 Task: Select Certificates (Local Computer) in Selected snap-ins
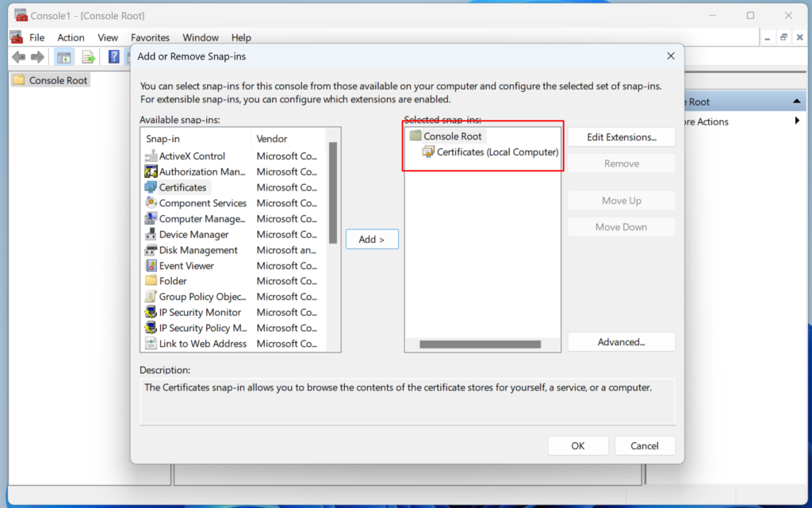pos(498,152)
